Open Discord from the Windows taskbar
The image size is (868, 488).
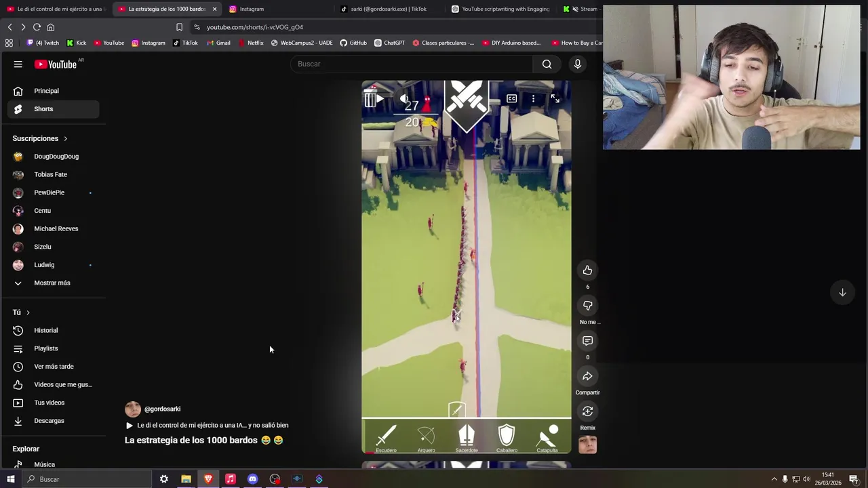pos(252,479)
